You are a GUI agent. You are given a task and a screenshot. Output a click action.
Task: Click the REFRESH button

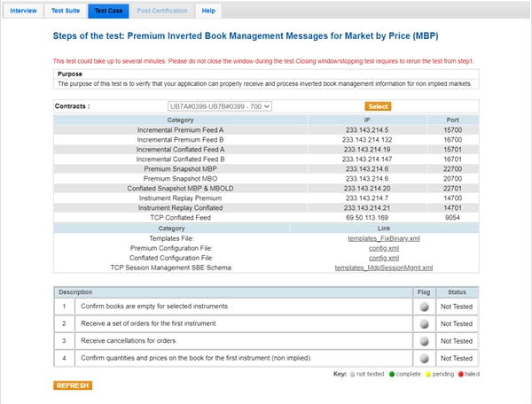72,385
